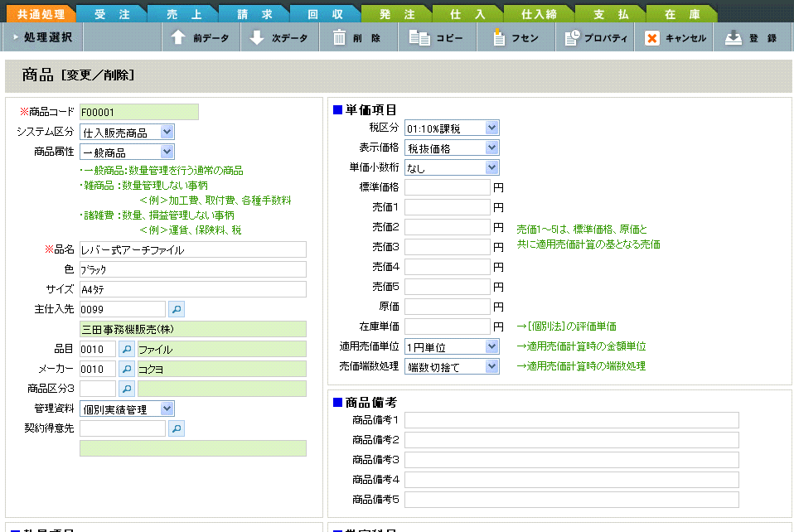This screenshot has width=794, height=532.
Task: Click the 売価4 input field
Action: (448, 267)
